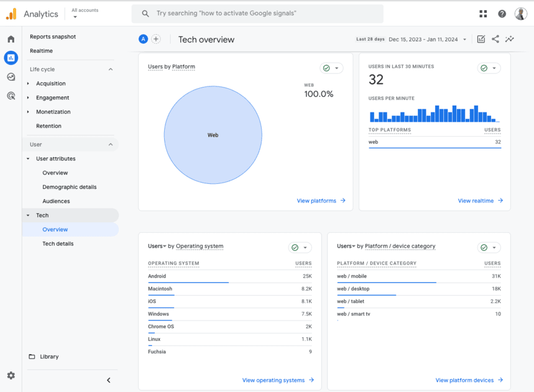Open device category card options arrow
534x392 pixels.
point(494,247)
